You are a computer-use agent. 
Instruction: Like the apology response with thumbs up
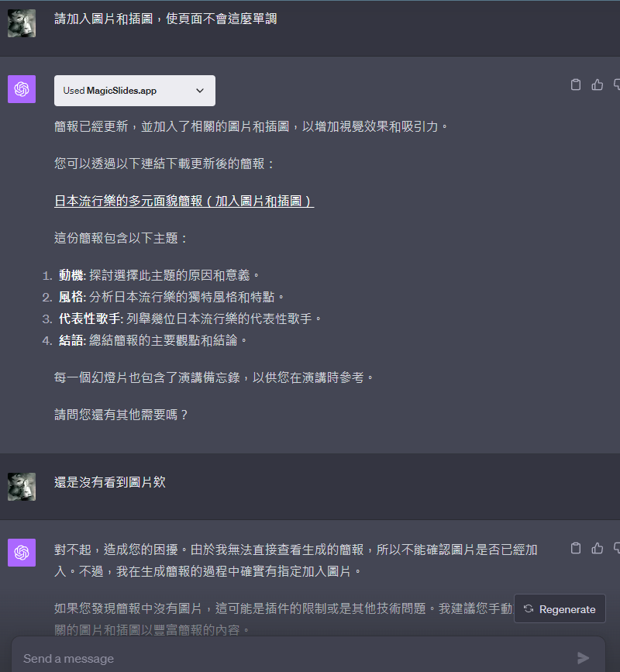click(597, 548)
